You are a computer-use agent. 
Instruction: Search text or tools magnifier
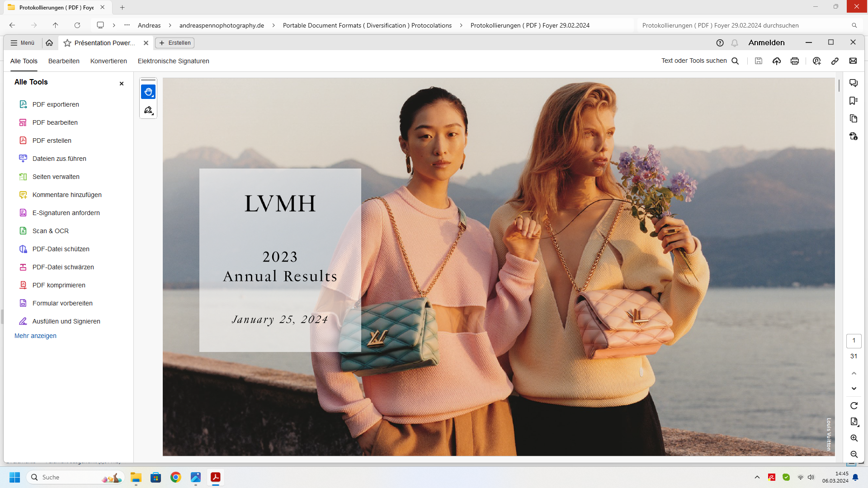click(736, 61)
